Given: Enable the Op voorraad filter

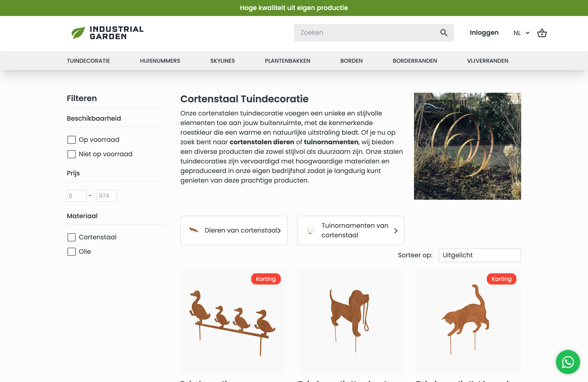Looking at the screenshot, I should [x=71, y=140].
